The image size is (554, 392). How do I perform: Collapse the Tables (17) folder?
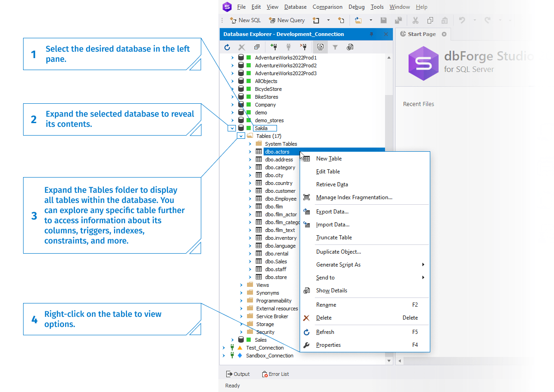point(241,136)
